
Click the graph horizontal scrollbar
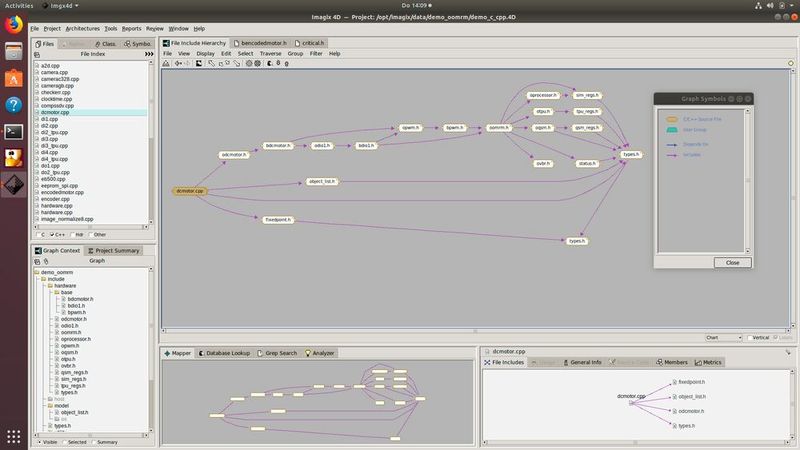point(475,331)
